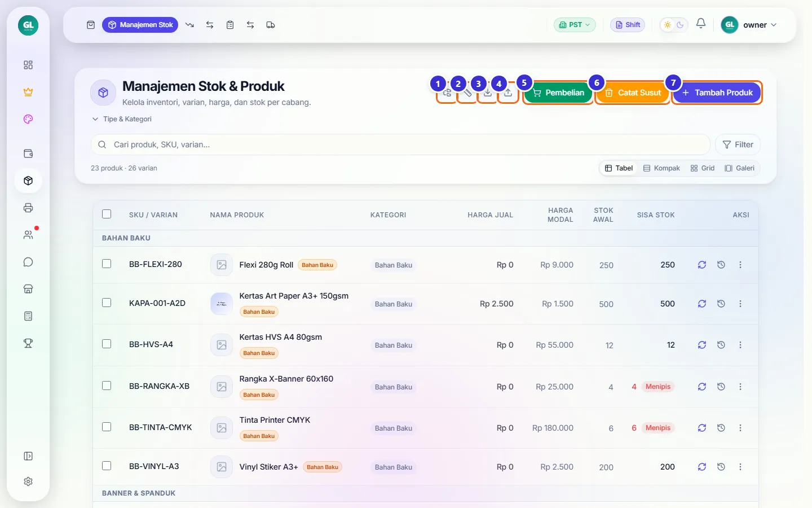Click the Tambah Produk button
The height and width of the screenshot is (508, 812).
click(x=717, y=93)
